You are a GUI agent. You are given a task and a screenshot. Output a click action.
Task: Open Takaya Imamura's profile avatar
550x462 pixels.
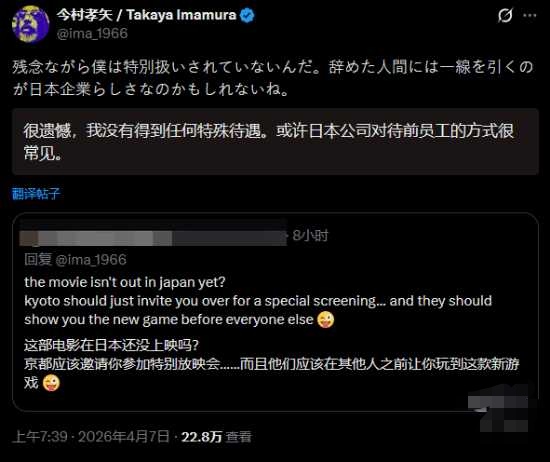click(31, 24)
